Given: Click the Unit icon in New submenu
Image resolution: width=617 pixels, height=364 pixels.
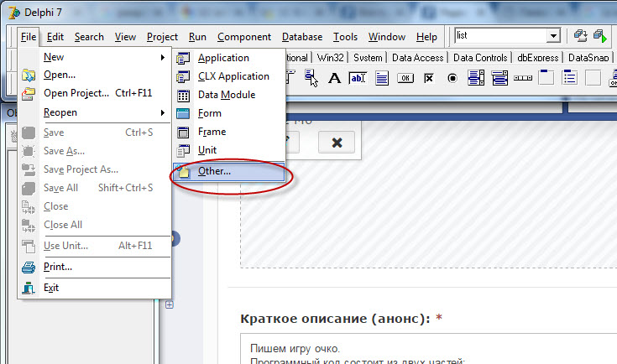Looking at the screenshot, I should tap(183, 151).
